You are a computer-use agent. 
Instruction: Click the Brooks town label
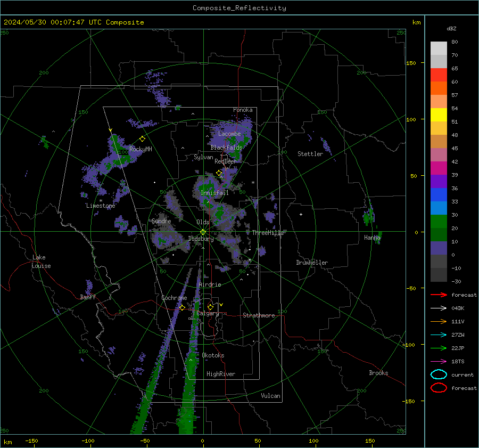378,373
